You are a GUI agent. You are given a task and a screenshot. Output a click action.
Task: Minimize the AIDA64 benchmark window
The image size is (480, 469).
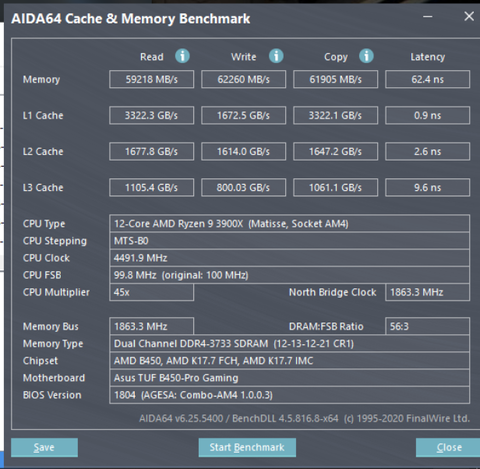pyautogui.click(x=428, y=16)
